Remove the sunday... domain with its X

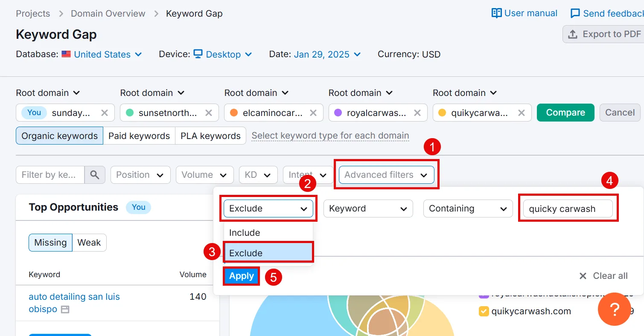click(x=104, y=113)
